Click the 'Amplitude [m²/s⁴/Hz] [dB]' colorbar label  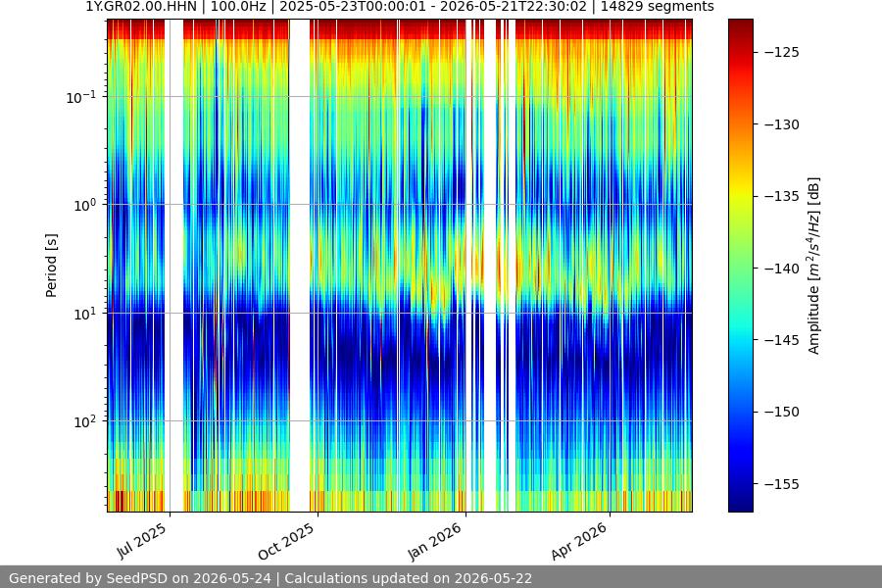point(814,266)
